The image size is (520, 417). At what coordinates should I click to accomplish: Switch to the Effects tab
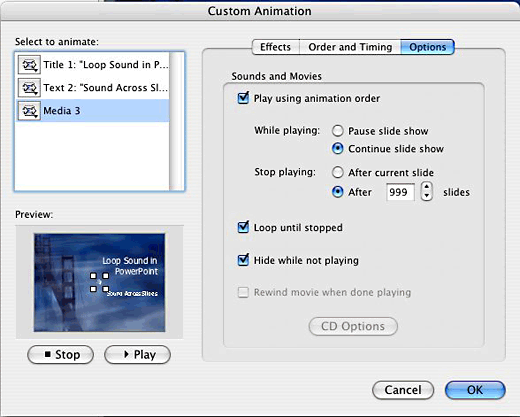(275, 47)
